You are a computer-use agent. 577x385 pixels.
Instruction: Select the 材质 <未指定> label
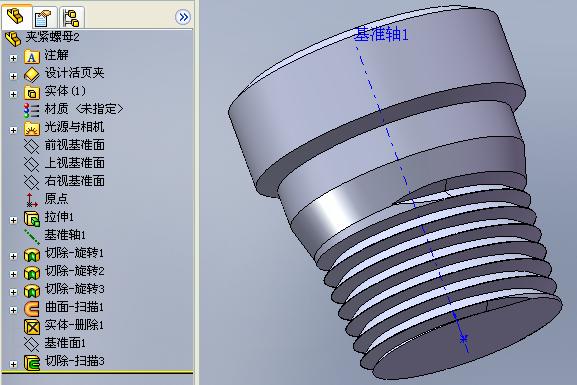click(84, 109)
